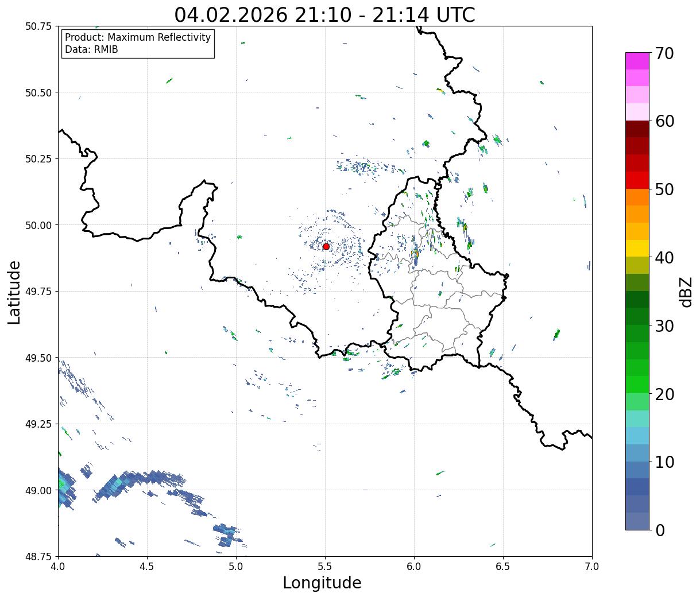This screenshot has height=597, width=700.
Task: Click the red radar location marker
Action: pos(326,246)
